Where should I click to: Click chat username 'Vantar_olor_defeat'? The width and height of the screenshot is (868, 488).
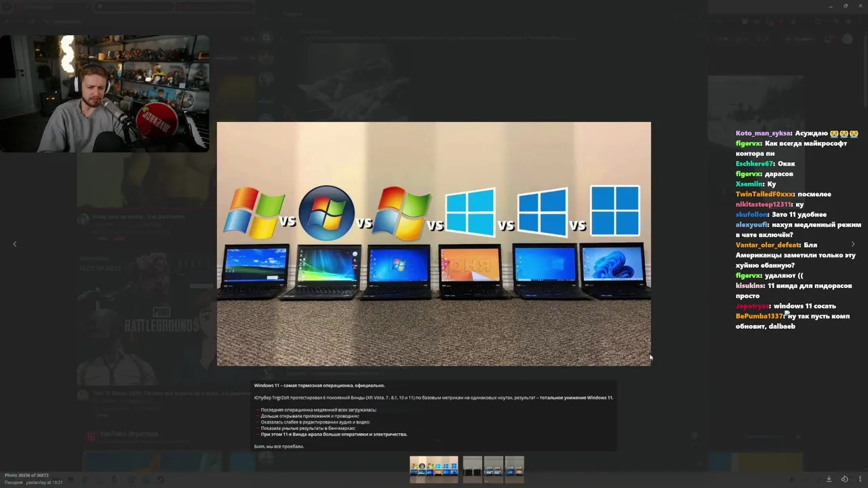pyautogui.click(x=768, y=245)
